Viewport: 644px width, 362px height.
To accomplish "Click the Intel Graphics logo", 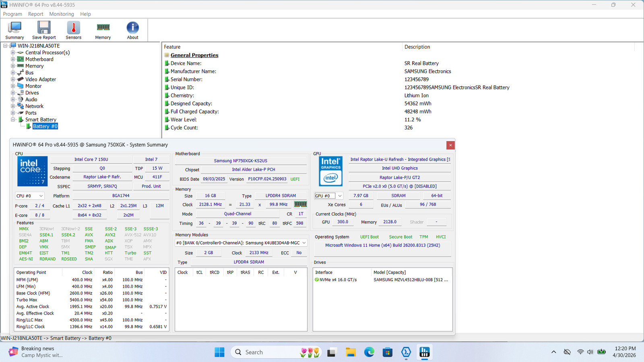I will click(x=331, y=171).
